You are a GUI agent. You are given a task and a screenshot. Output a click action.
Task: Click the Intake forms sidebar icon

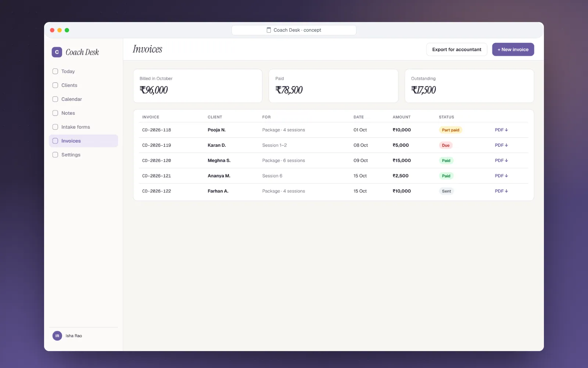click(x=55, y=127)
